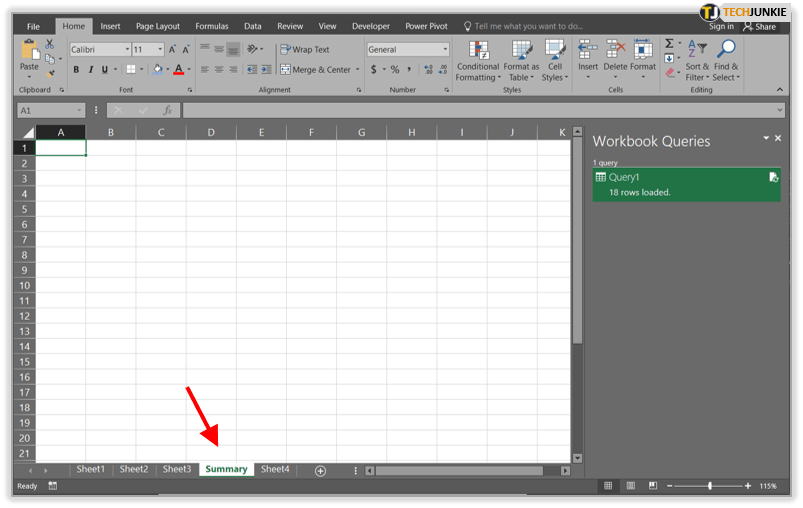Click the zoom slider in status bar
The height and width of the screenshot is (508, 803).
click(x=710, y=486)
